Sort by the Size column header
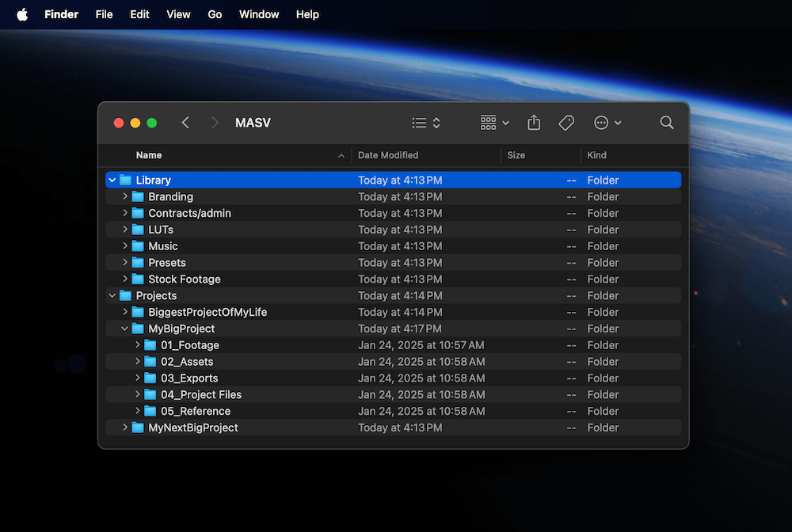792x532 pixels. 516,155
